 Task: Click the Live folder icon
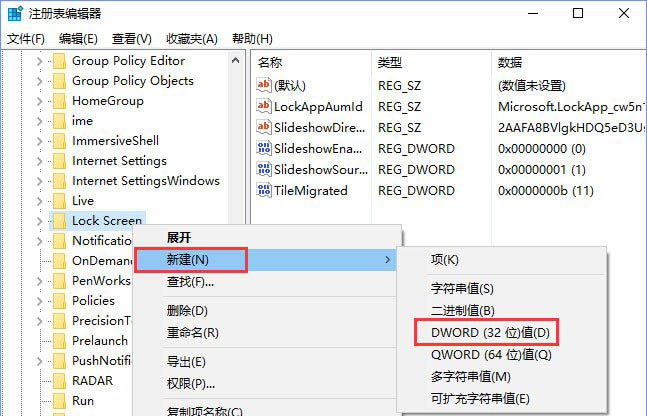tap(59, 201)
